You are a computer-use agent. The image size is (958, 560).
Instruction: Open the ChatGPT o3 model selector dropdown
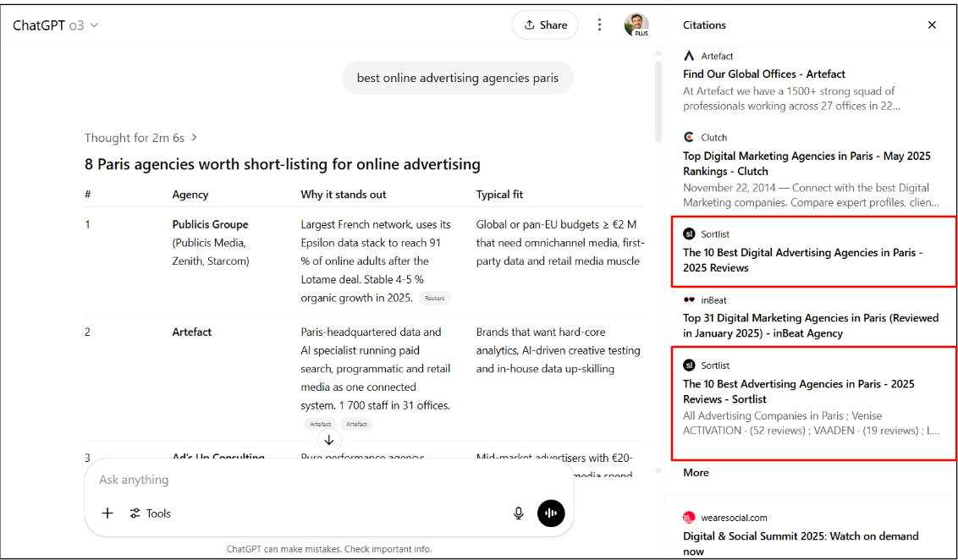tap(56, 25)
